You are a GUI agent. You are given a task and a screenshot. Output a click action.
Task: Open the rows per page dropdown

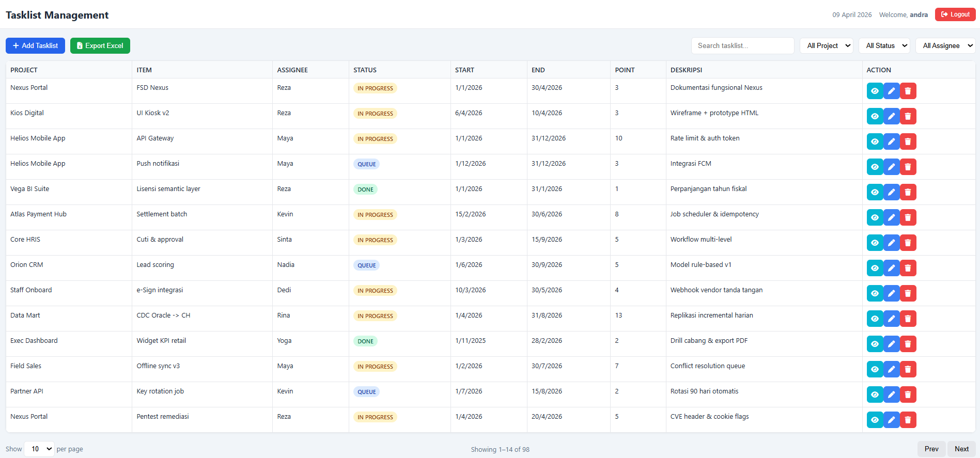(x=39, y=449)
